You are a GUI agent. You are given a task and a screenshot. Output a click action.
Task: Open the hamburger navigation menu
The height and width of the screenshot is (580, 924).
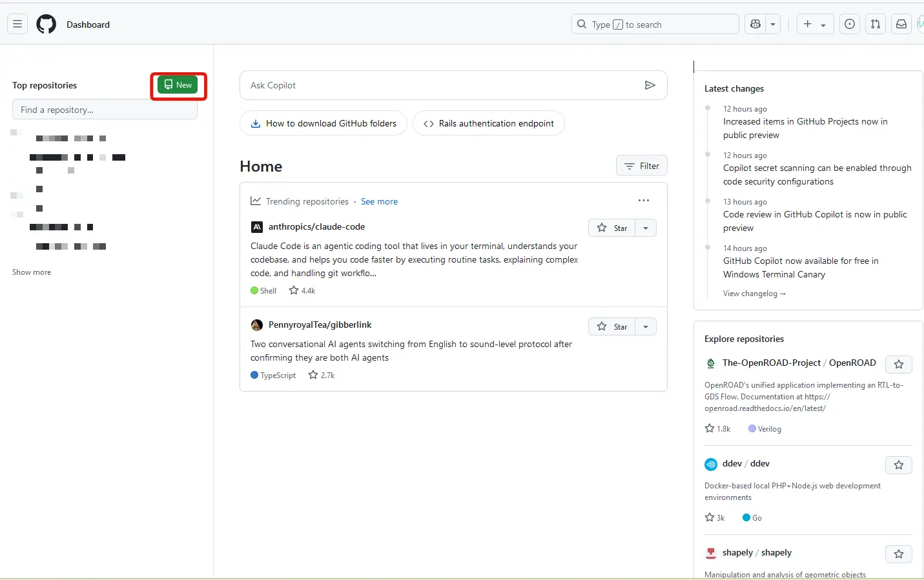[17, 25]
